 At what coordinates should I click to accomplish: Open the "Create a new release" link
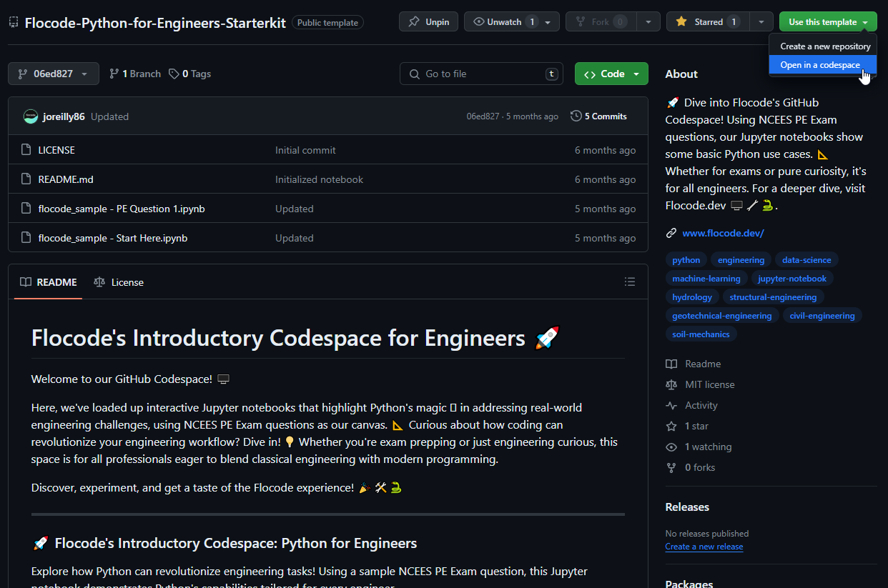click(704, 547)
